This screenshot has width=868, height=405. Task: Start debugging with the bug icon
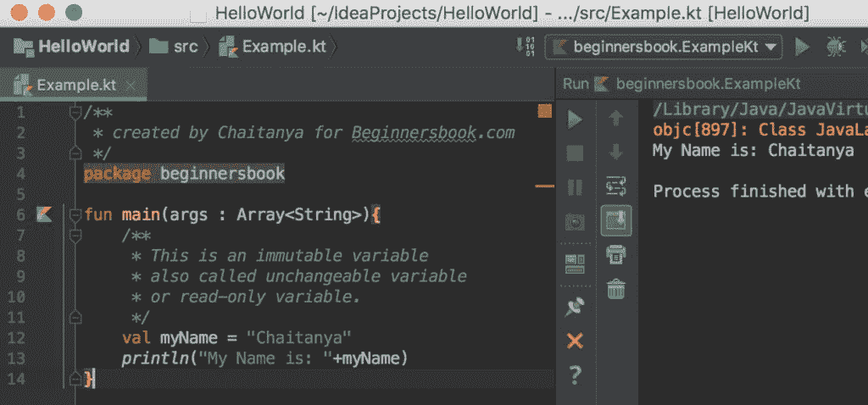[x=835, y=47]
